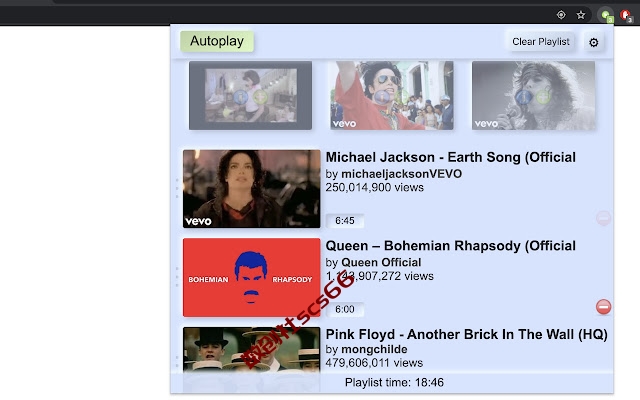Click Clear Playlist button

click(540, 42)
